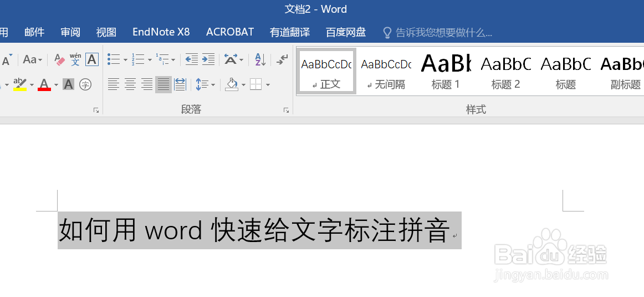The image size is (644, 297).
Task: Open the Phonetic Guide (wén 文) tool
Action: click(x=75, y=59)
